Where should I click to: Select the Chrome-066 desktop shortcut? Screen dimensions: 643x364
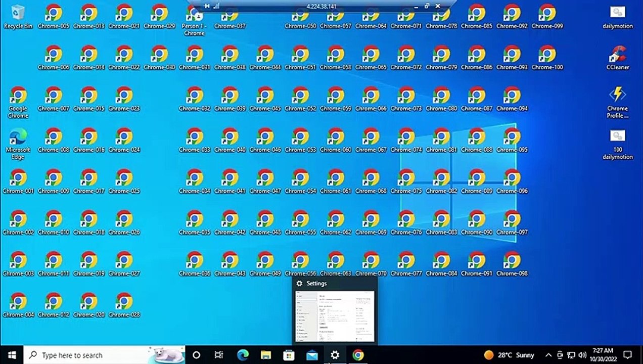371,99
